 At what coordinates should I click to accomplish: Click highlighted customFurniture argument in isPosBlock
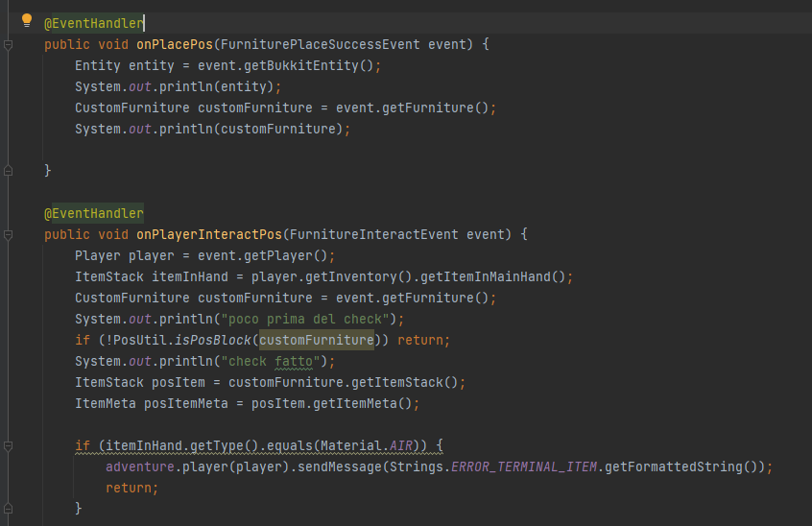click(317, 340)
